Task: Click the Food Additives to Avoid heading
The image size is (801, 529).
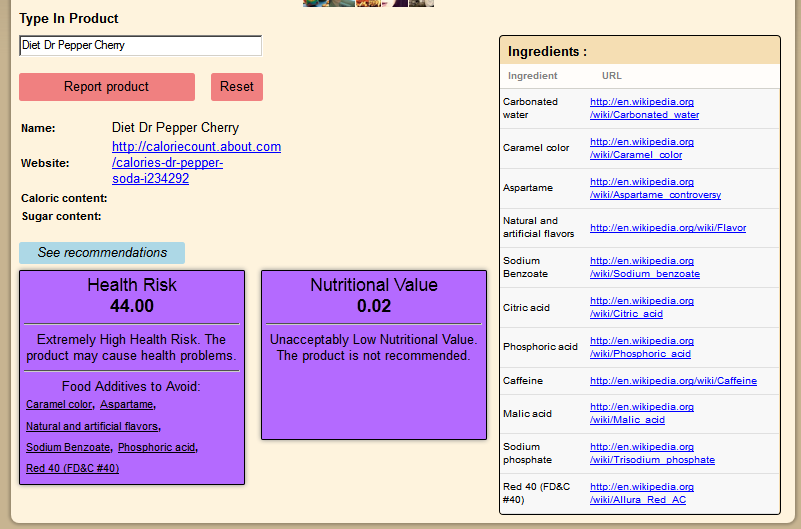Action: pyautogui.click(x=131, y=387)
